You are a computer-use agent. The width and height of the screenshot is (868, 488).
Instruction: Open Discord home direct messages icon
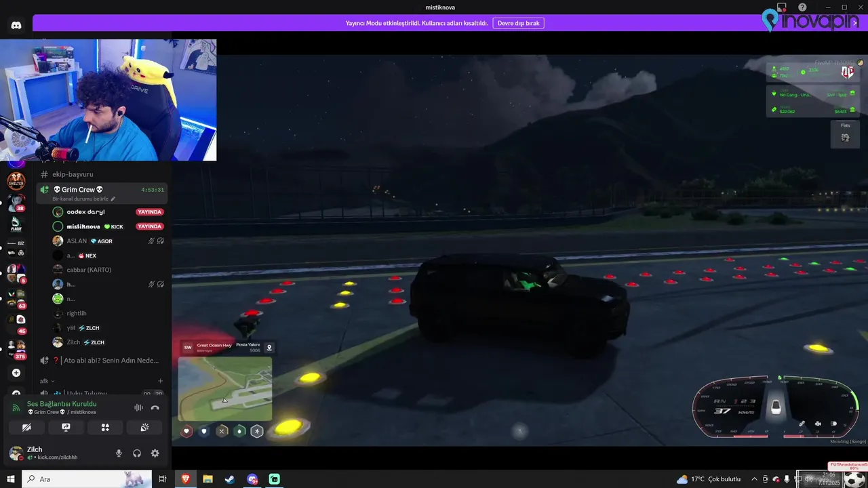[16, 25]
